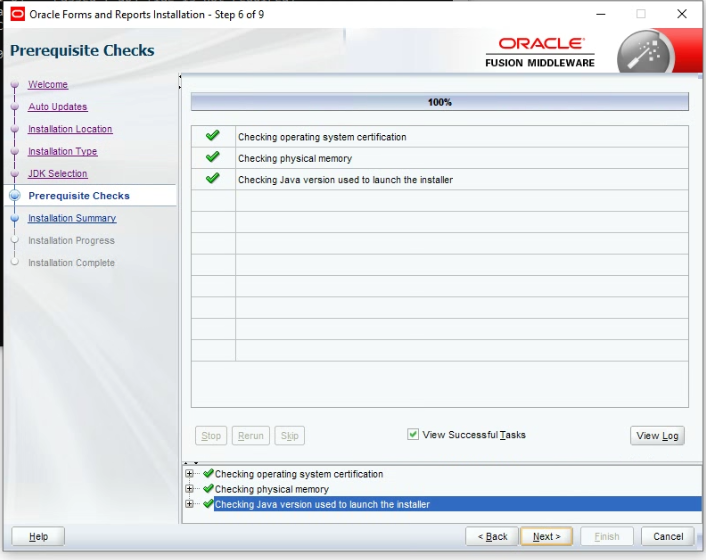This screenshot has width=706, height=560.
Task: Click the Auto Updates step bullet
Action: (14, 107)
